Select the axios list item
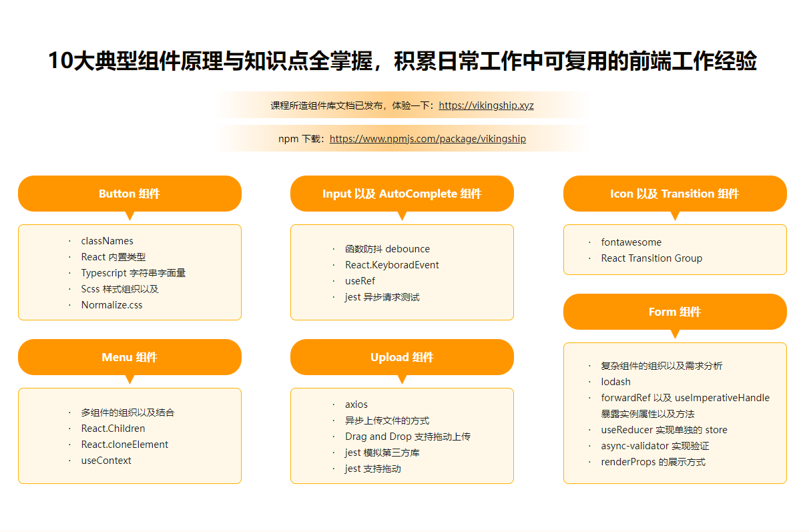The width and height of the screenshot is (809, 532). click(x=356, y=405)
